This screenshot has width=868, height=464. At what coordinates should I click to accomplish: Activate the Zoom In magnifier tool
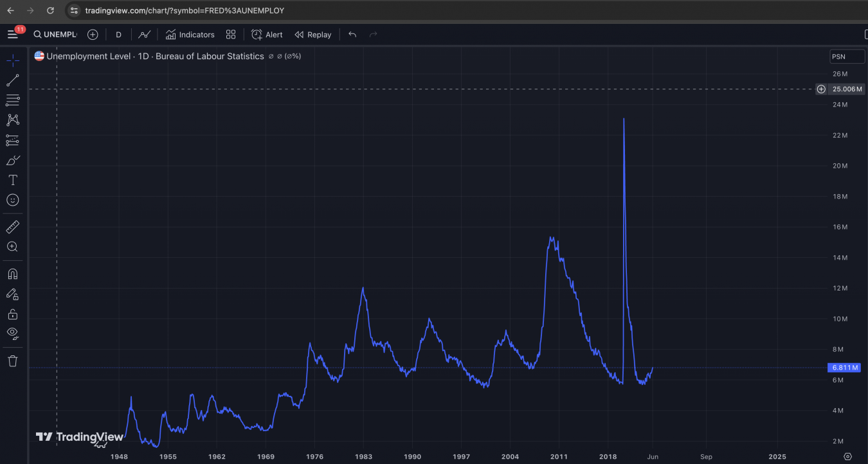13,247
